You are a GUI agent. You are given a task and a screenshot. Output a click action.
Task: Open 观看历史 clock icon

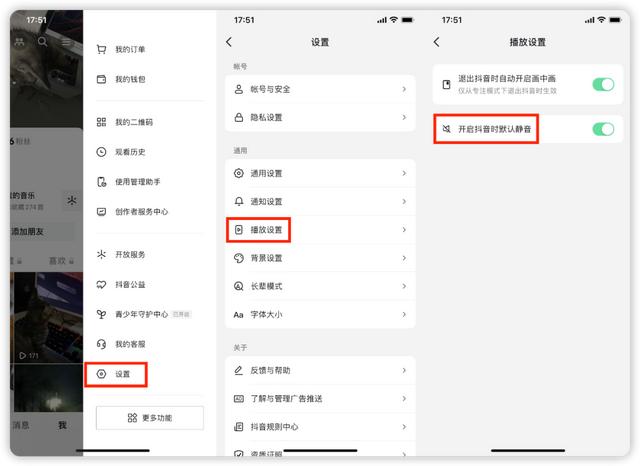coord(101,152)
